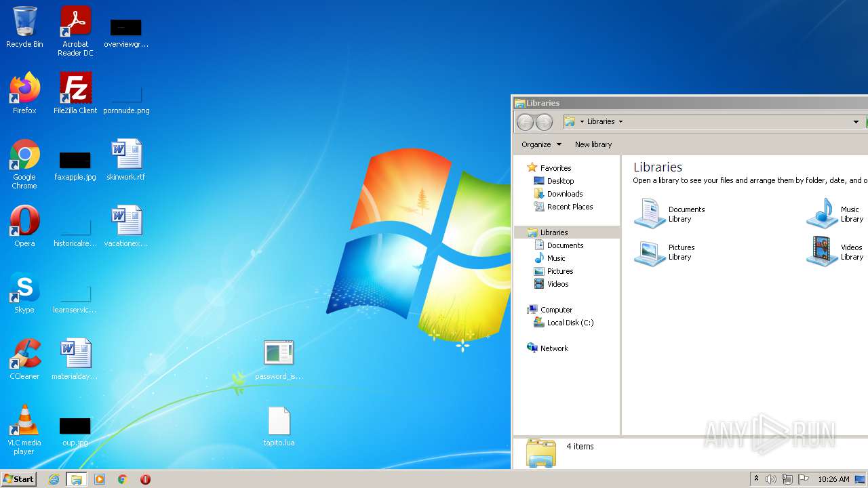Select the tapito.lua file icon
The image size is (868, 488).
point(279,426)
